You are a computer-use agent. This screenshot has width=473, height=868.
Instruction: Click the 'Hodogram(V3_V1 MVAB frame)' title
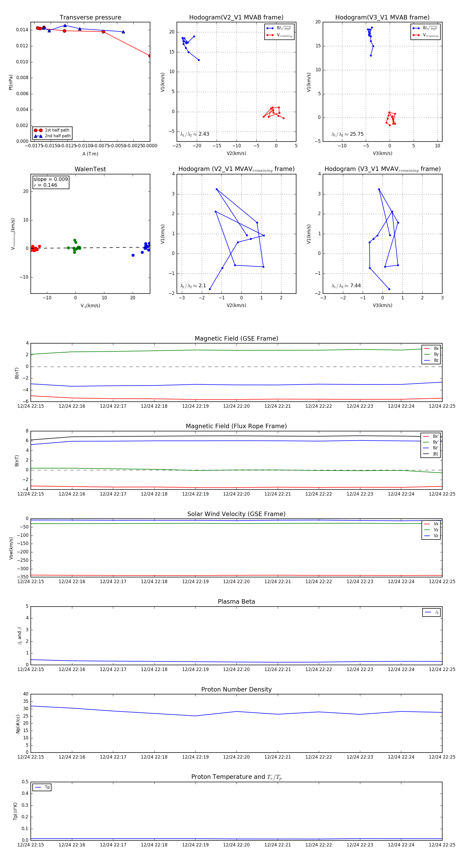(x=382, y=18)
